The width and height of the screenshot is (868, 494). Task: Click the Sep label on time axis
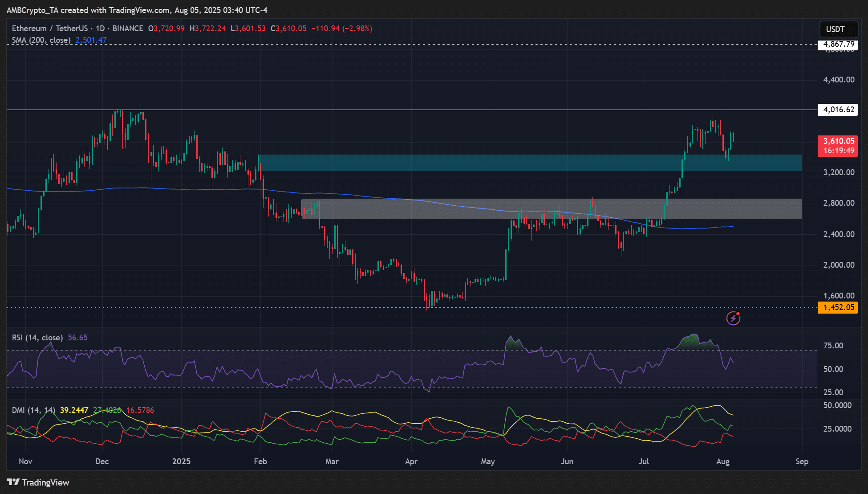[802, 461]
